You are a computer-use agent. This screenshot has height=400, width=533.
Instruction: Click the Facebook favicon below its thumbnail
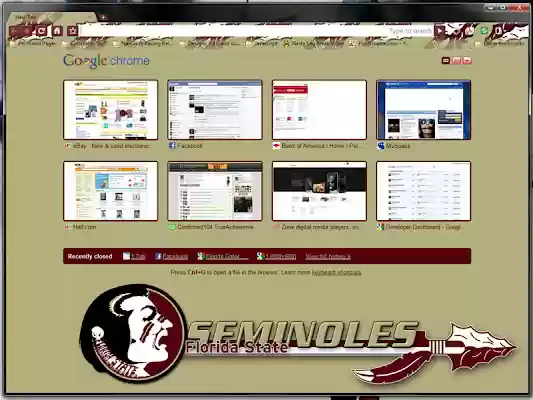pyautogui.click(x=172, y=146)
